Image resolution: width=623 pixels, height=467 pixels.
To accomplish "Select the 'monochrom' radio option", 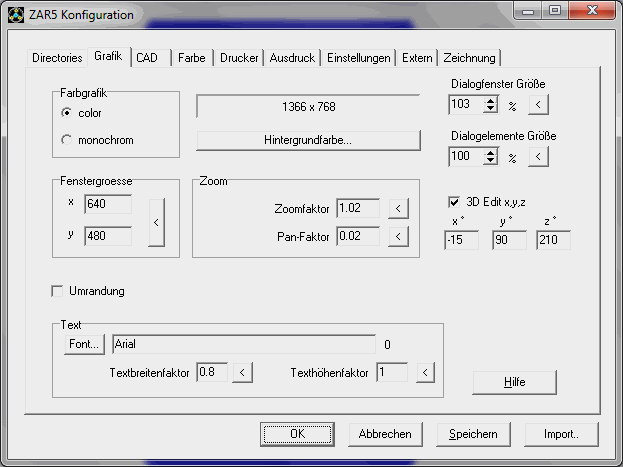I will (67, 140).
